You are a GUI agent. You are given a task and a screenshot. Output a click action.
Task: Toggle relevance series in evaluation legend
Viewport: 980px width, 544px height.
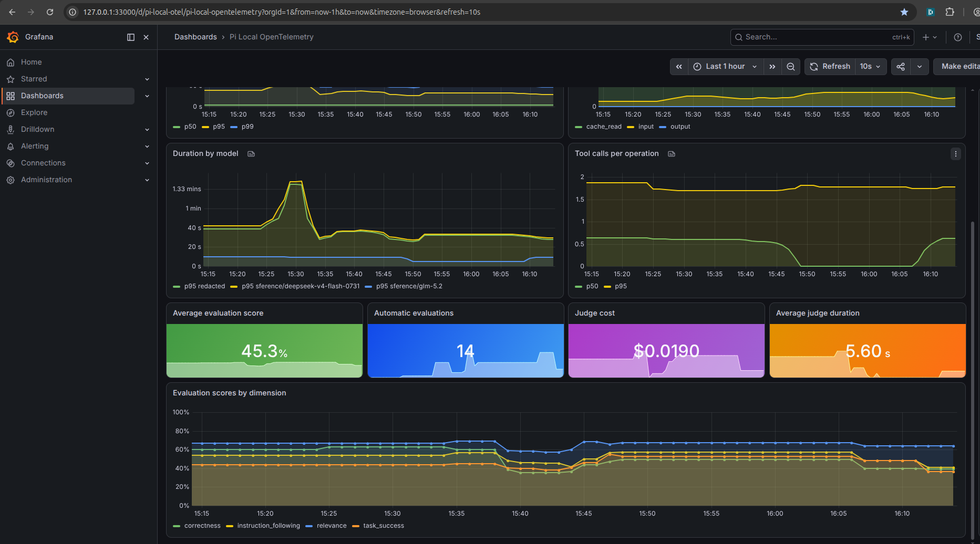pyautogui.click(x=326, y=526)
